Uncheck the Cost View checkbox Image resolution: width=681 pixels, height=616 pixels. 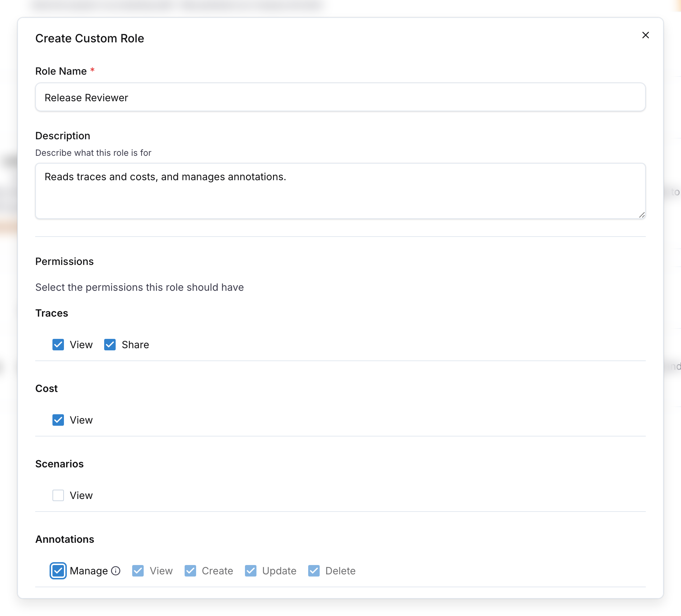pos(58,420)
